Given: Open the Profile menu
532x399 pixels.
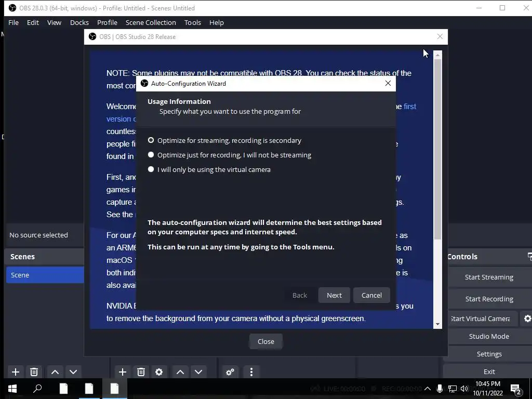Looking at the screenshot, I should [x=107, y=22].
